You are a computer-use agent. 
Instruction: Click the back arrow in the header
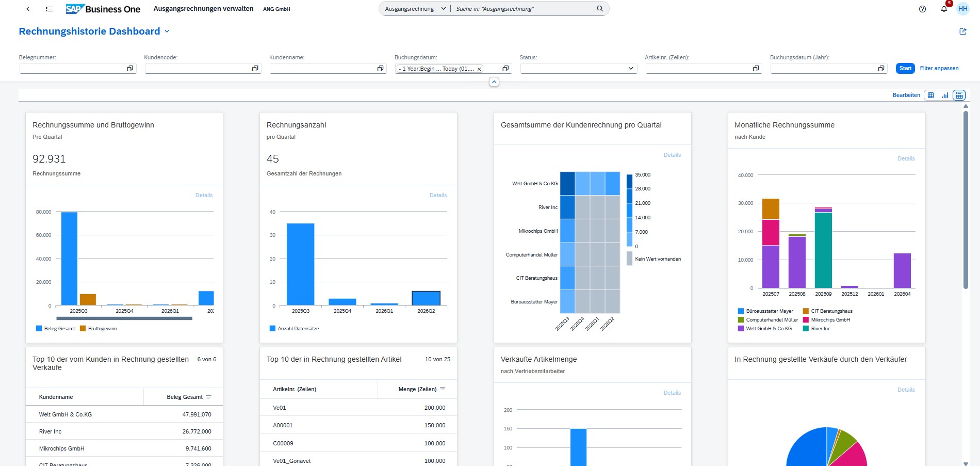28,9
